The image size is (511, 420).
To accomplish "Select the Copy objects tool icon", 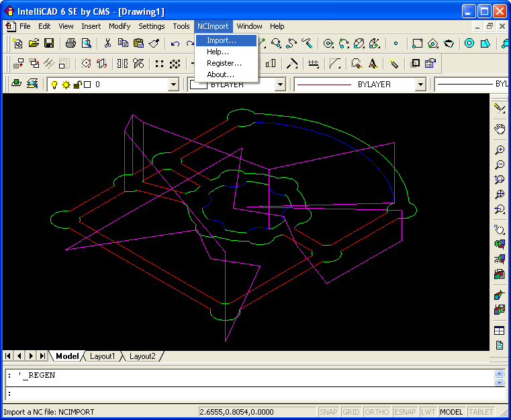I will pos(34,63).
